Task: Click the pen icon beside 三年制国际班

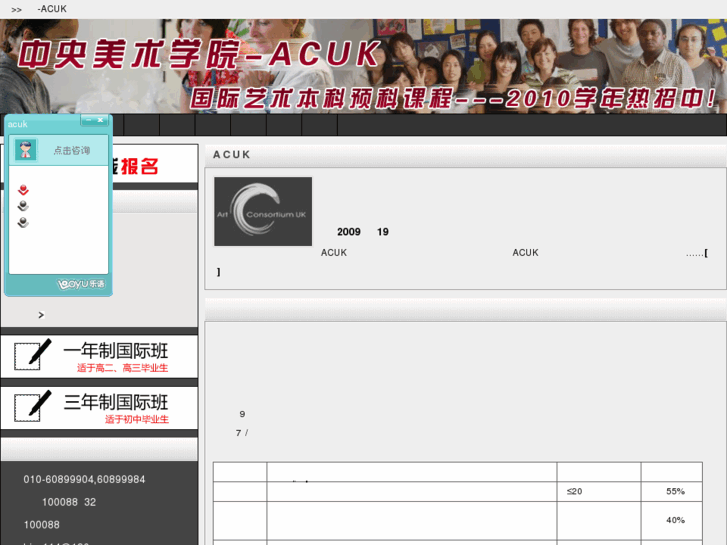Action: pos(33,405)
